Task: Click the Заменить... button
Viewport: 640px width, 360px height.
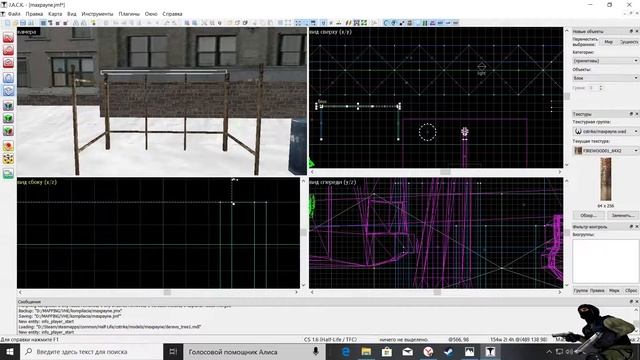Action: [622, 215]
